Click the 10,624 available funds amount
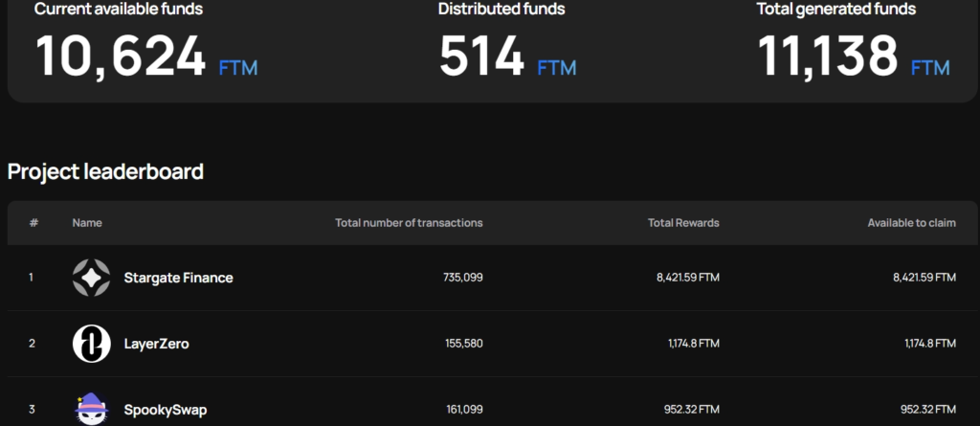Image resolution: width=980 pixels, height=426 pixels. point(121,56)
